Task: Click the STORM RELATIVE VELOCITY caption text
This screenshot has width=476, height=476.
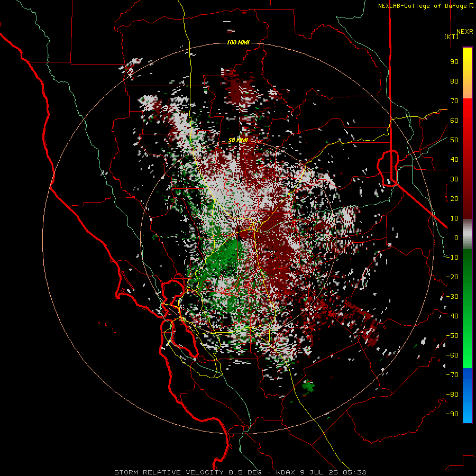Action: coord(169,472)
